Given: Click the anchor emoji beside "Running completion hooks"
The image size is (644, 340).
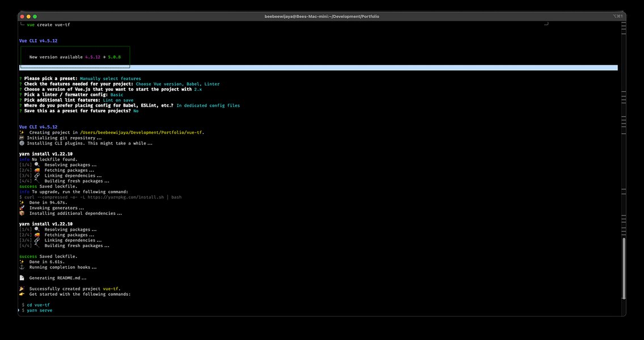Looking at the screenshot, I should coord(22,267).
